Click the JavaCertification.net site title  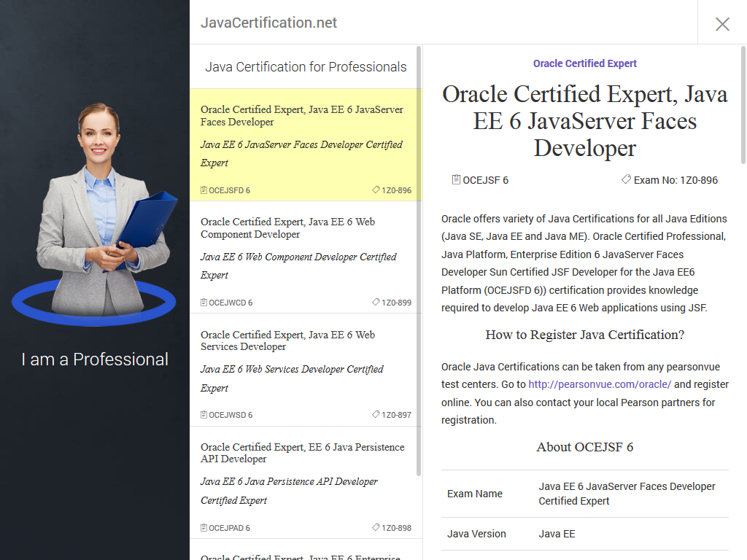269,23
